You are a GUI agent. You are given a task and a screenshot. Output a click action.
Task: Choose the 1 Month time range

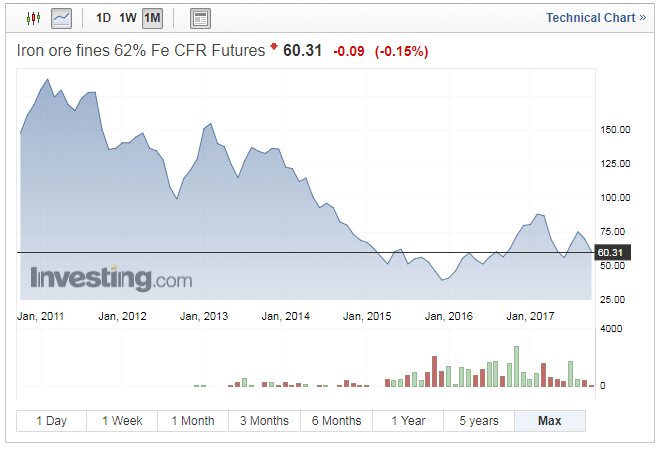pyautogui.click(x=193, y=421)
